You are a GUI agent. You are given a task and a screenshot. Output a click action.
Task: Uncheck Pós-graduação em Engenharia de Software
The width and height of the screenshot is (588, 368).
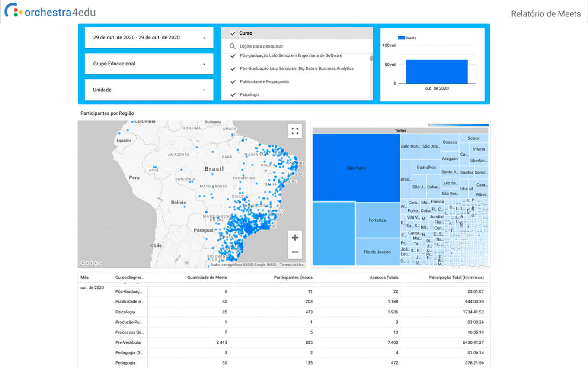click(233, 56)
